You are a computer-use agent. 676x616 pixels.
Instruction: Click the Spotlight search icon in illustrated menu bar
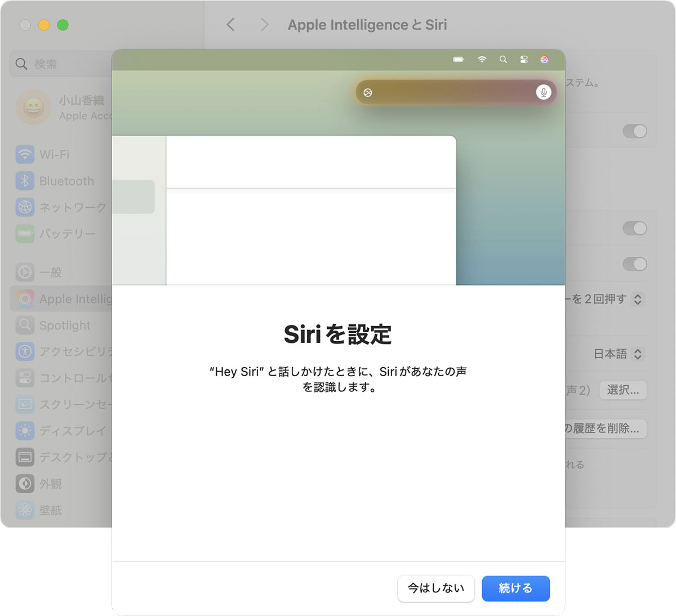(503, 59)
